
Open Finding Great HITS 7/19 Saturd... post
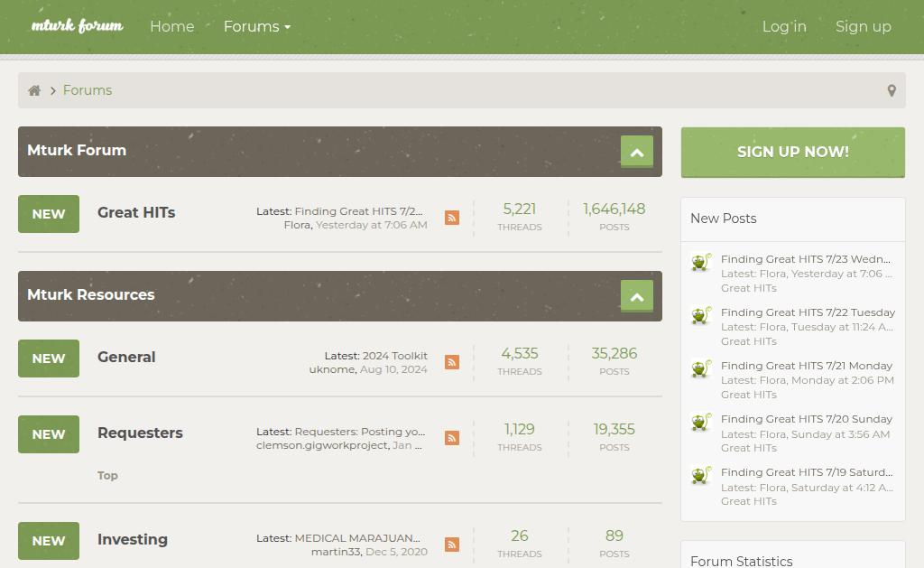pos(807,472)
